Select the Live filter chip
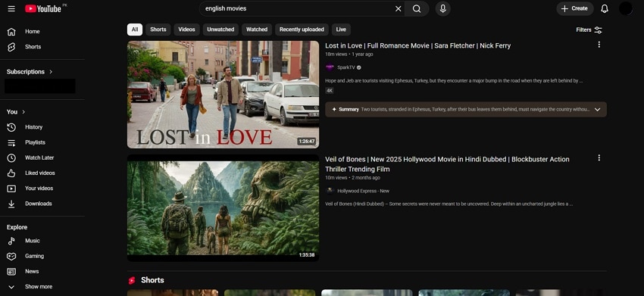This screenshot has width=644, height=296. click(341, 30)
